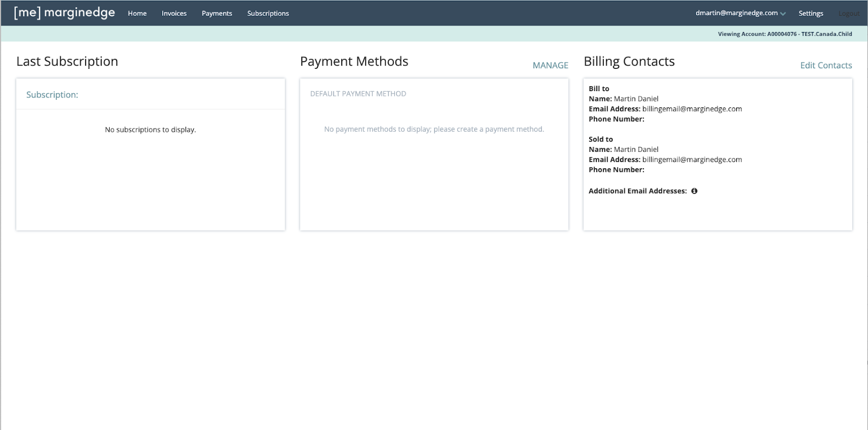Open the Subscriptions page

click(x=268, y=13)
